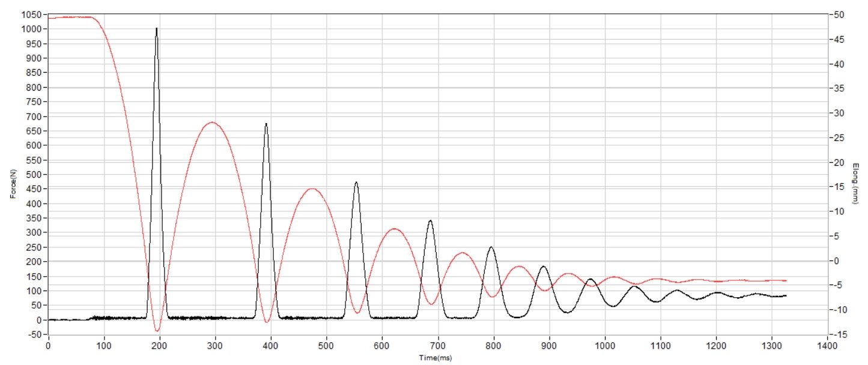Click the third black force peak near 475 N
Viewport: 868px width, 365px height.
click(x=356, y=182)
